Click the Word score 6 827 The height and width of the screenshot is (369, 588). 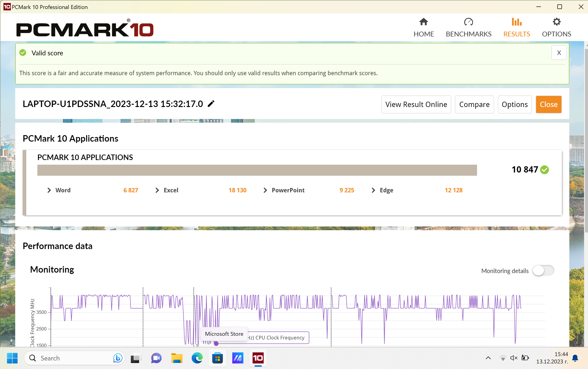point(131,190)
